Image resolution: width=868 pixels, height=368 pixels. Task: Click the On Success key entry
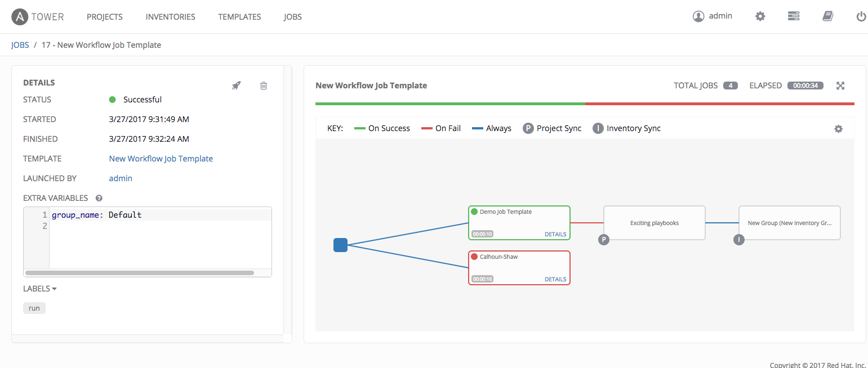tap(382, 128)
